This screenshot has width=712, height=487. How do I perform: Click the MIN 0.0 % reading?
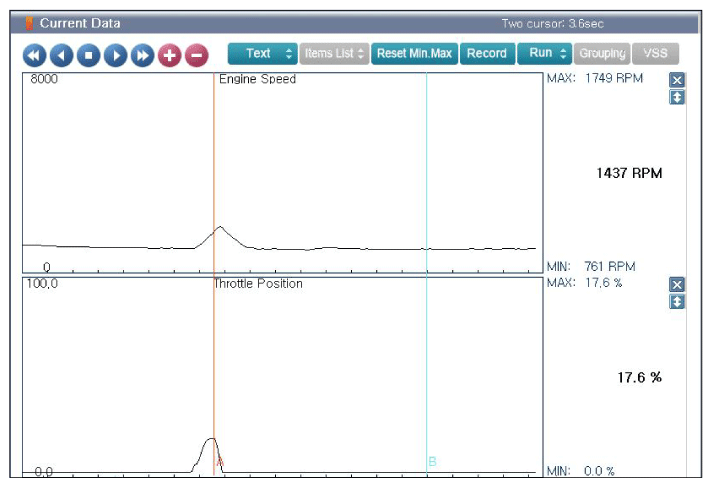point(581,471)
